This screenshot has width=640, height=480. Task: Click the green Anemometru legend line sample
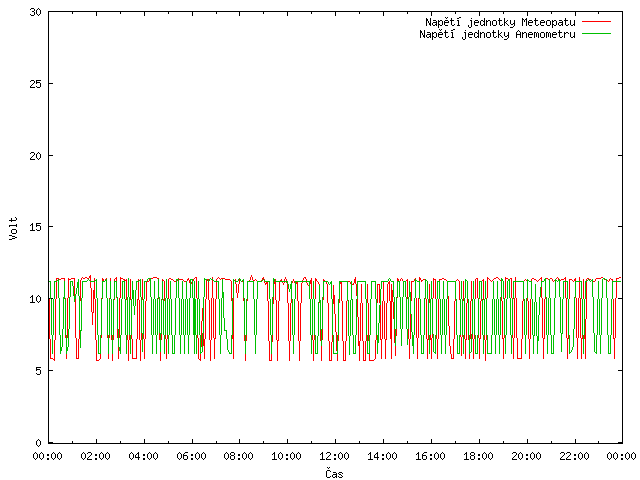pos(596,34)
